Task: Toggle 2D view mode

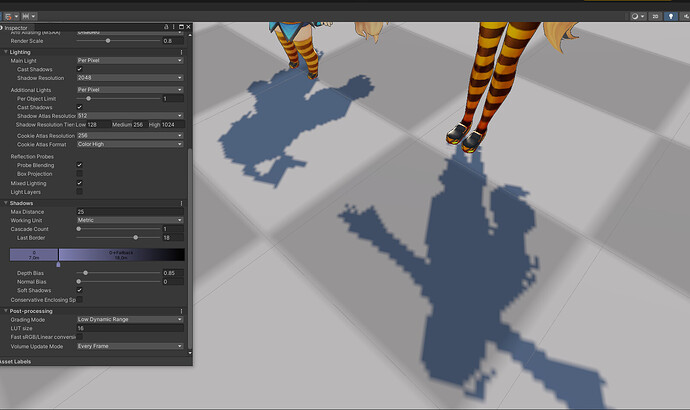Action: [x=655, y=16]
